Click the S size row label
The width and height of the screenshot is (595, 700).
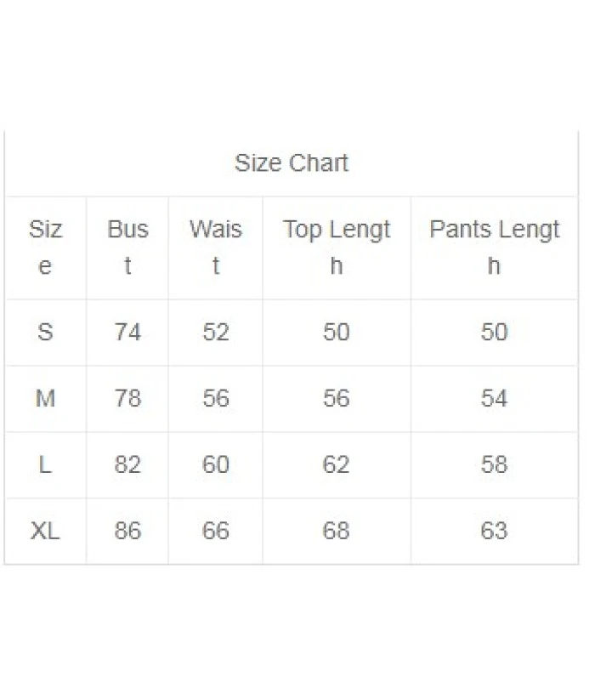click(x=45, y=332)
